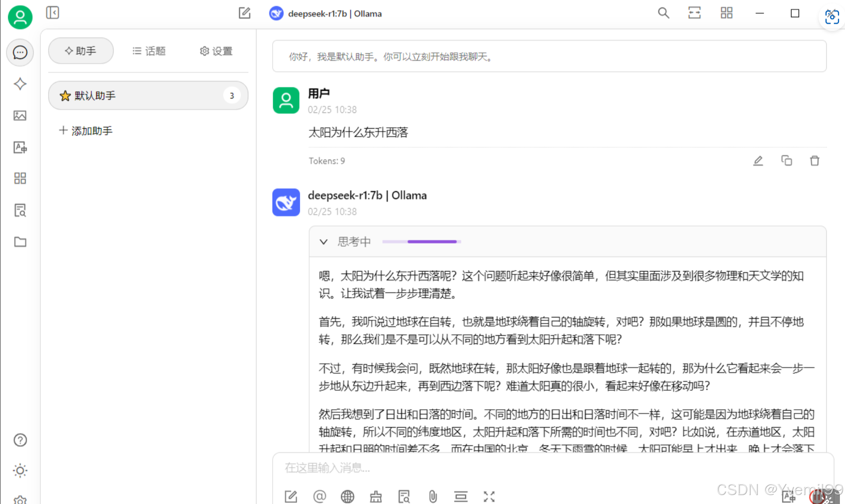
Task: Click the attachment paperclip icon
Action: tap(432, 496)
